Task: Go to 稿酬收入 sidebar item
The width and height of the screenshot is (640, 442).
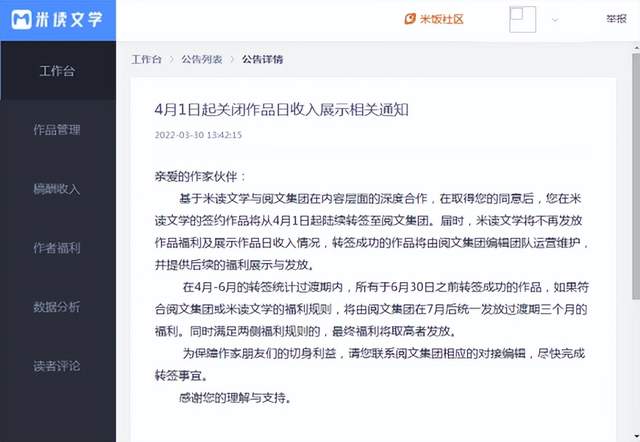Action: pos(57,188)
